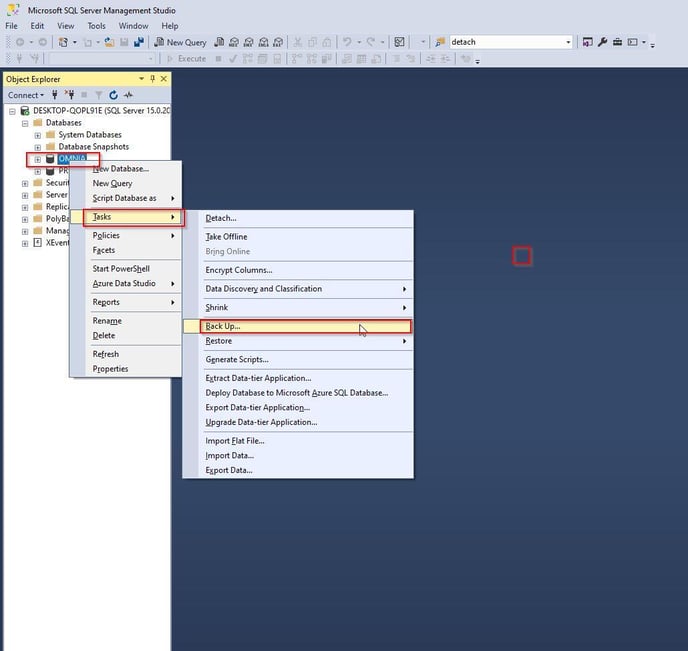
Task: Open the Edit menu
Action: (37, 26)
